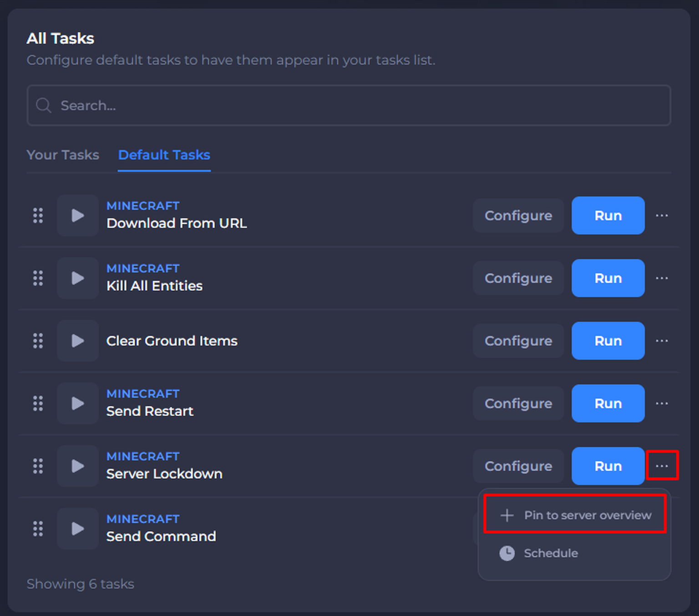Configure the Clear Ground Items task

(x=518, y=341)
